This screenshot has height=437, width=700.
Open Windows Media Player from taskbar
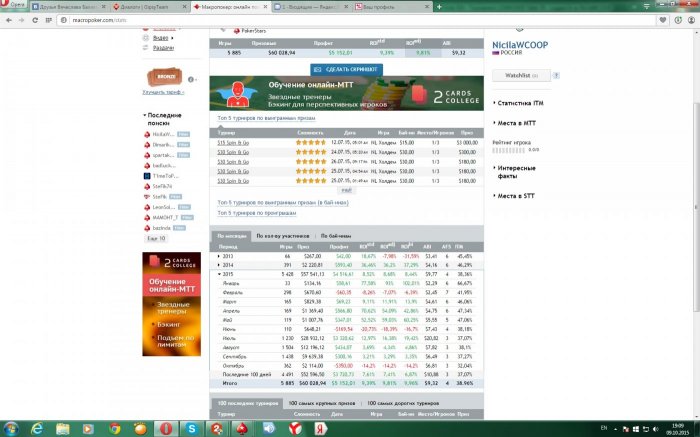pos(88,429)
